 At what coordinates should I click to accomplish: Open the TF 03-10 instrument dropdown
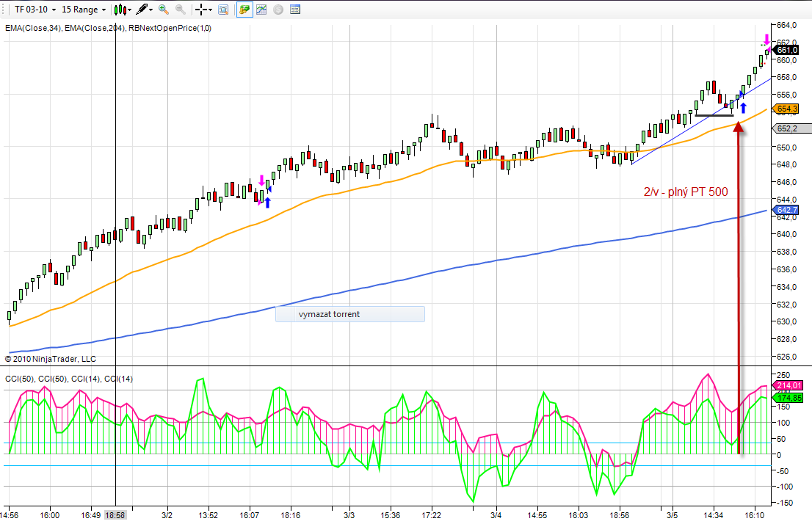[35, 10]
